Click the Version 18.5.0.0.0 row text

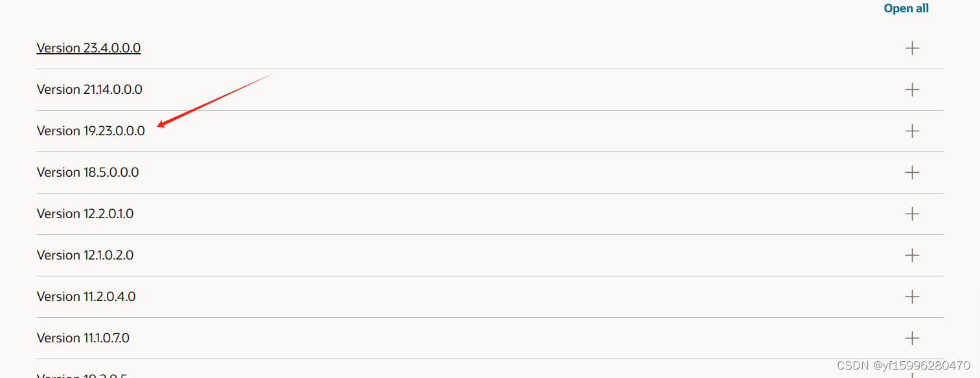[88, 172]
